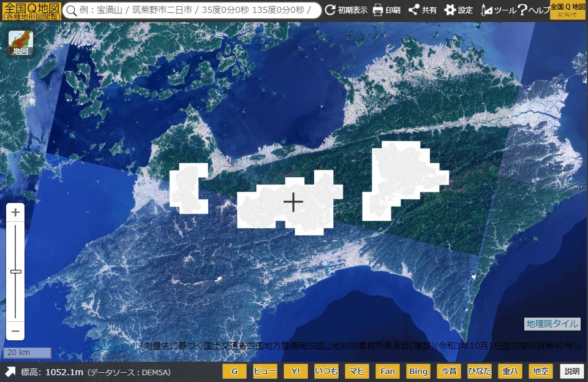Click inside the place search field
This screenshot has height=382, width=588.
(x=184, y=10)
